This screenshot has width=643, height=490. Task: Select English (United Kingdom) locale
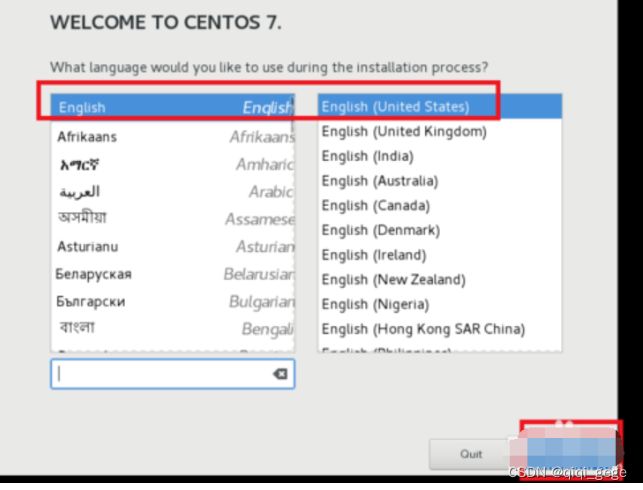pyautogui.click(x=440, y=132)
